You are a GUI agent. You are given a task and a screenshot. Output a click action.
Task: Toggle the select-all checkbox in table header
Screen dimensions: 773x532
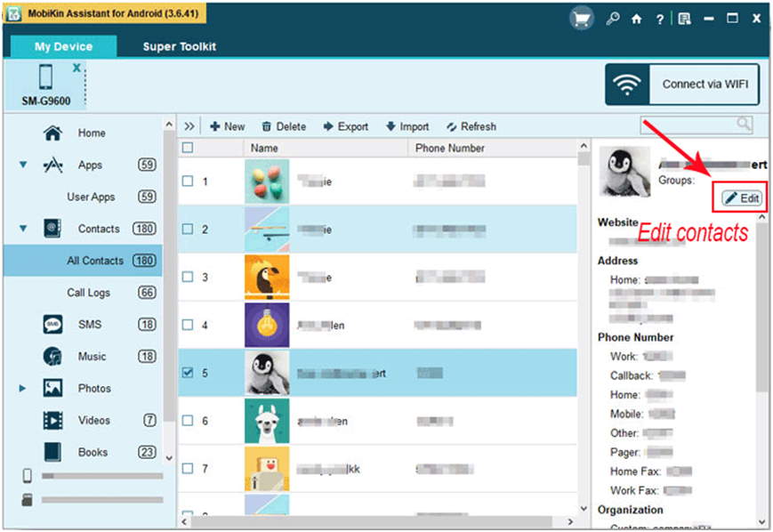click(x=187, y=148)
